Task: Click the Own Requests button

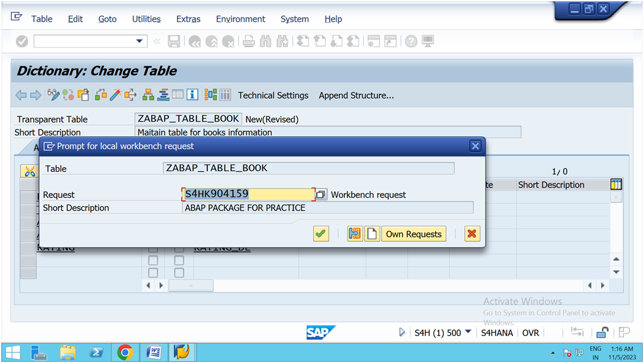Action: [x=414, y=234]
